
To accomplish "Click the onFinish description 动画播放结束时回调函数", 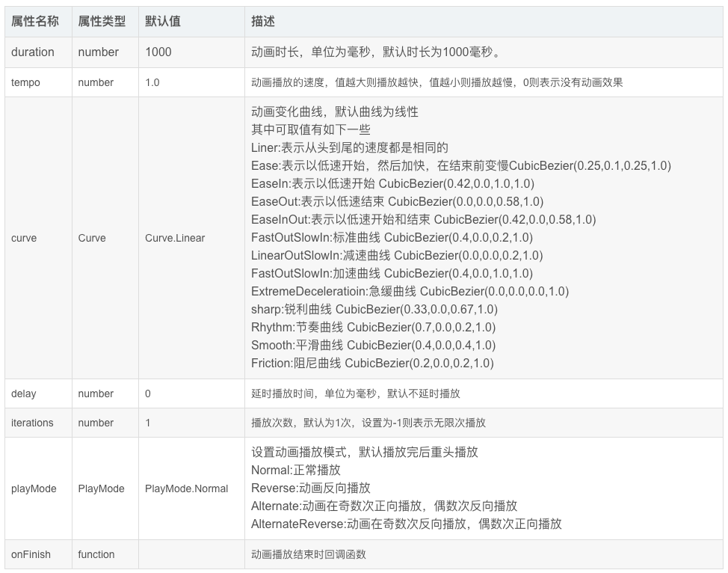I will [x=308, y=554].
